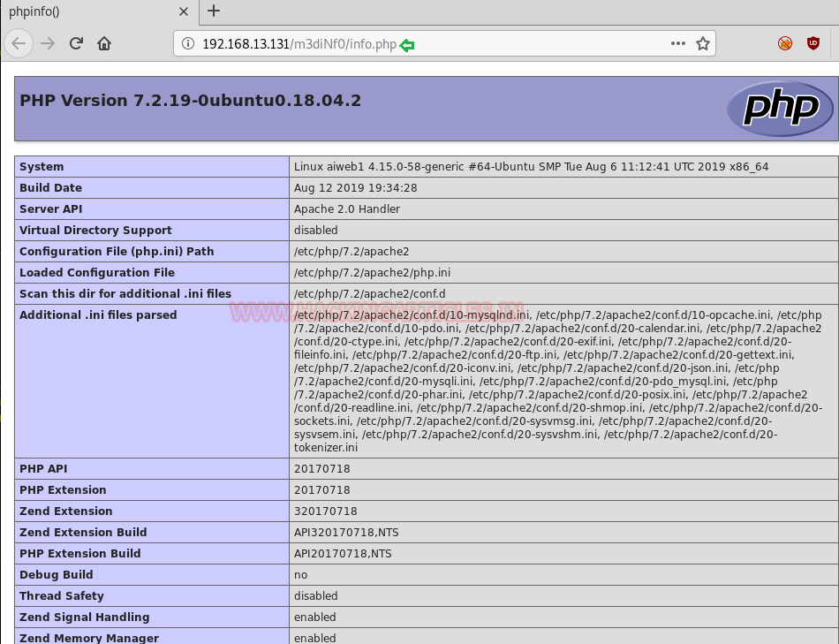Screen dimensions: 839x644
Task: Go back to the previous page
Action: (19, 43)
